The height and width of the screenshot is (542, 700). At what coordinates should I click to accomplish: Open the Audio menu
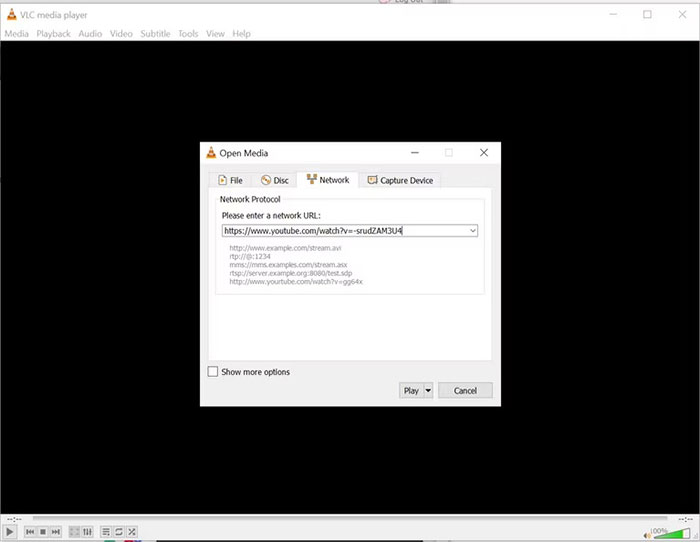(90, 33)
